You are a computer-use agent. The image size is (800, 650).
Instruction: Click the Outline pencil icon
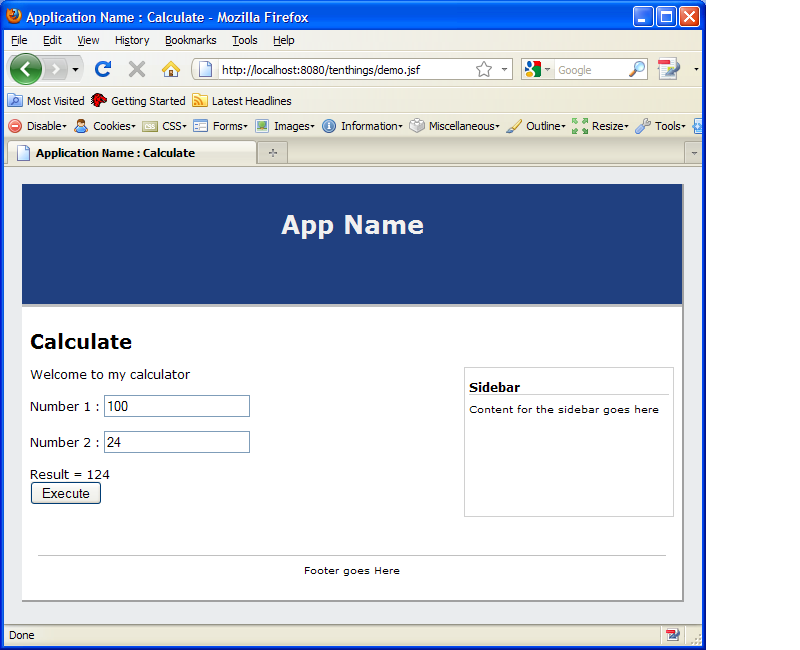514,126
